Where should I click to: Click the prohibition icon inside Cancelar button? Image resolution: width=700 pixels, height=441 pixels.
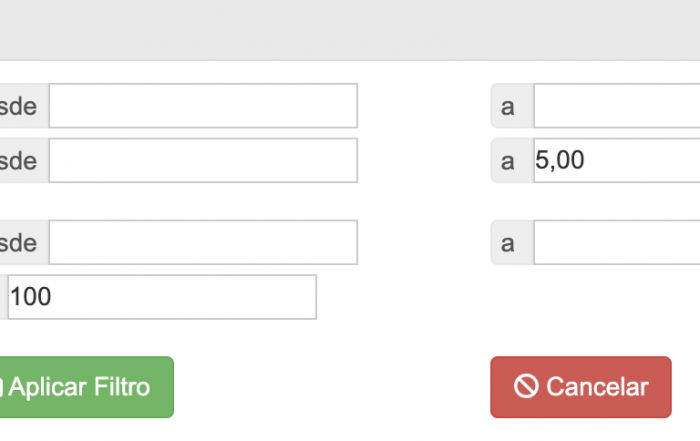(526, 386)
